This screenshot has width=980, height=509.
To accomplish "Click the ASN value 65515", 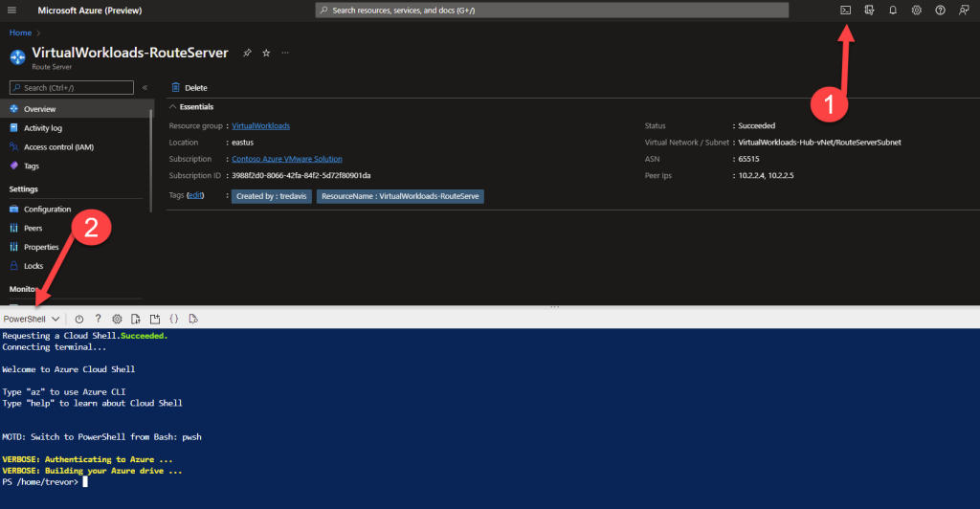I will (x=748, y=159).
